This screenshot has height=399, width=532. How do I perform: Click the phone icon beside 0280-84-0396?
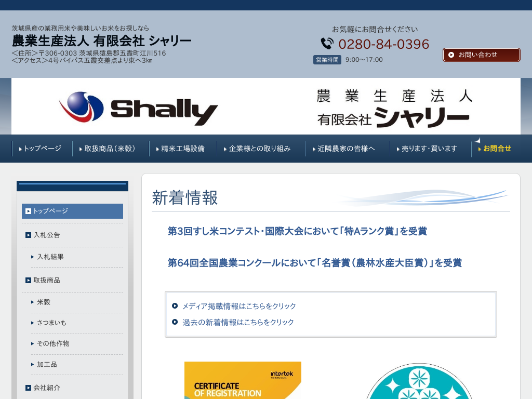tap(327, 44)
